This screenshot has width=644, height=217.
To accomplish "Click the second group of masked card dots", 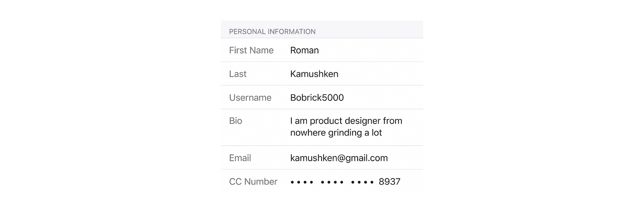I will (x=332, y=182).
